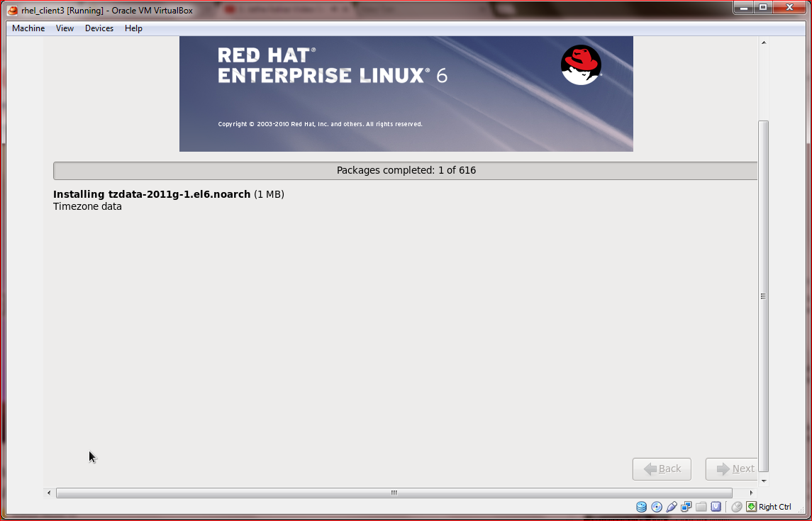Click the Red Hat logo in the banner

point(580,65)
